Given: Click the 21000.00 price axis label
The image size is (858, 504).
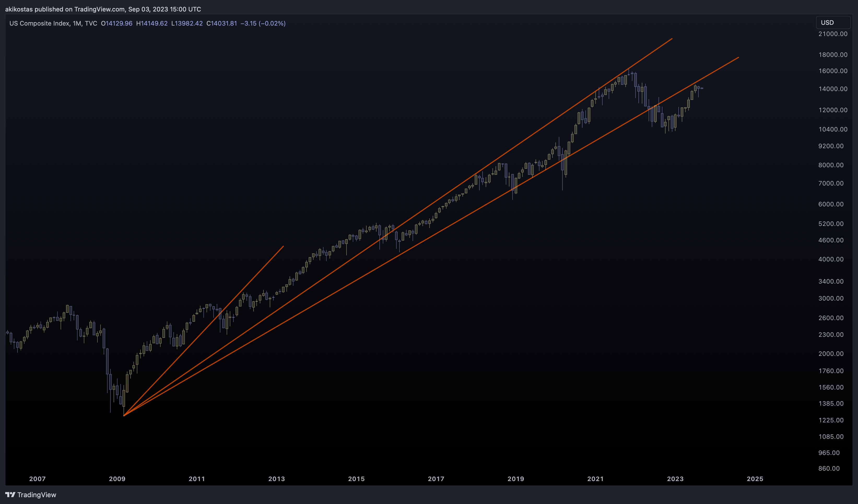Looking at the screenshot, I should [833, 34].
